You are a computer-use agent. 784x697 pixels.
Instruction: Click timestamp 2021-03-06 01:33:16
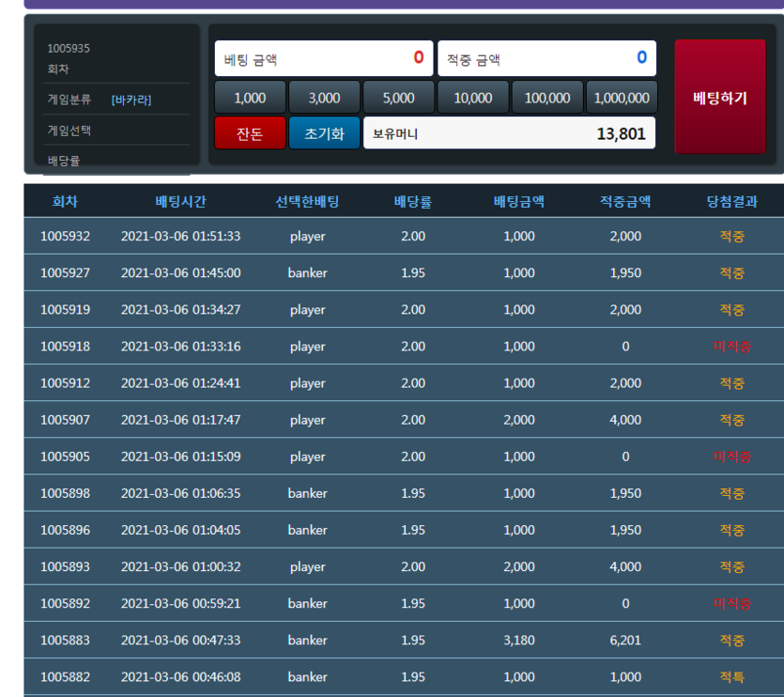tap(180, 347)
